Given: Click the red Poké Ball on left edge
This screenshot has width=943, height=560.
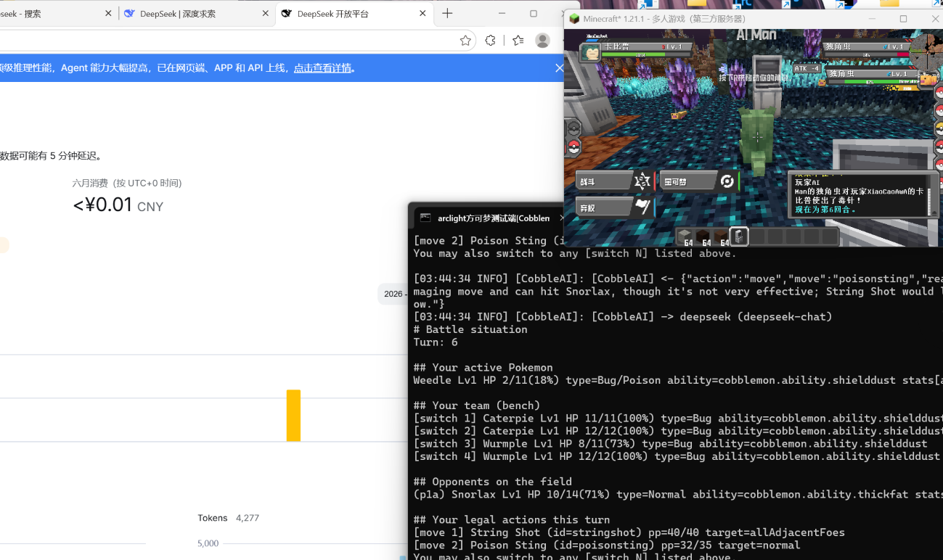Looking at the screenshot, I should pyautogui.click(x=573, y=148).
